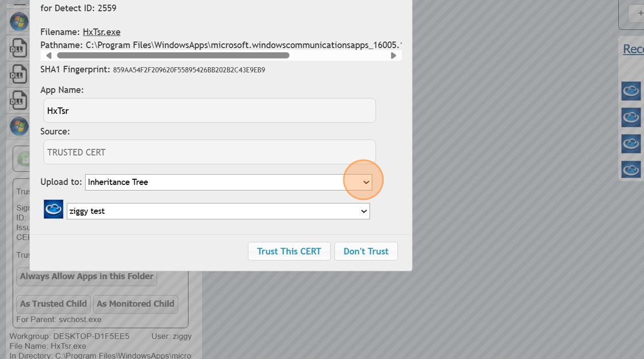Click the Trust This CERT button
Image resolution: width=644 pixels, height=359 pixels.
click(x=289, y=252)
